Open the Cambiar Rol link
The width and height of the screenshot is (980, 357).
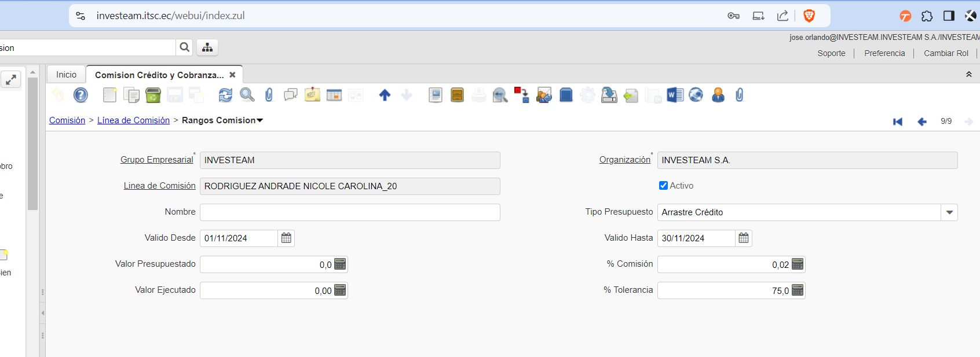pyautogui.click(x=946, y=53)
